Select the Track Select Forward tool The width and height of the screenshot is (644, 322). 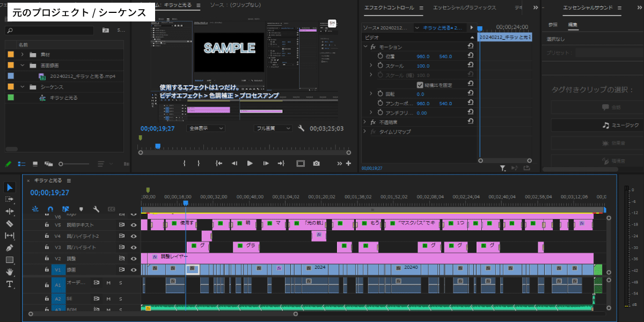pyautogui.click(x=10, y=199)
